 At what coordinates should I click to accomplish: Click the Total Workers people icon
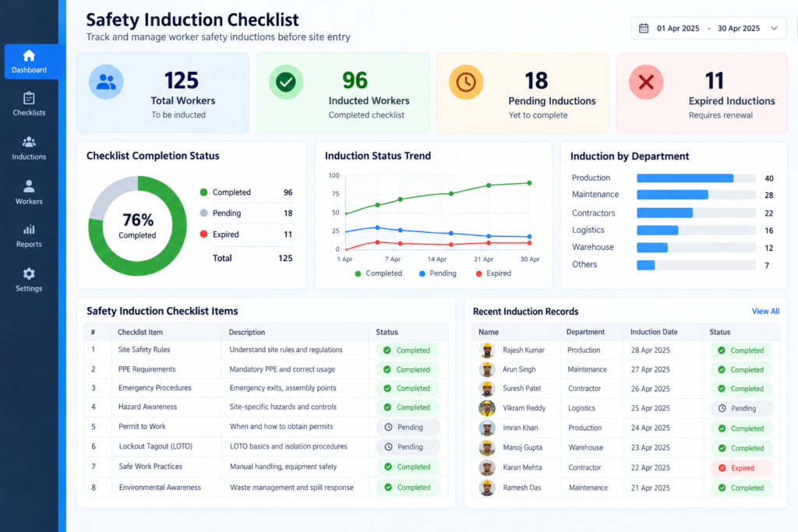(106, 82)
